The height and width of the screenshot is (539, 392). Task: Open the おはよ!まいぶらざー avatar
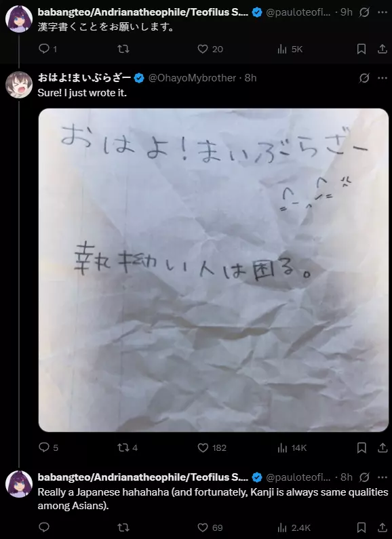point(19,85)
